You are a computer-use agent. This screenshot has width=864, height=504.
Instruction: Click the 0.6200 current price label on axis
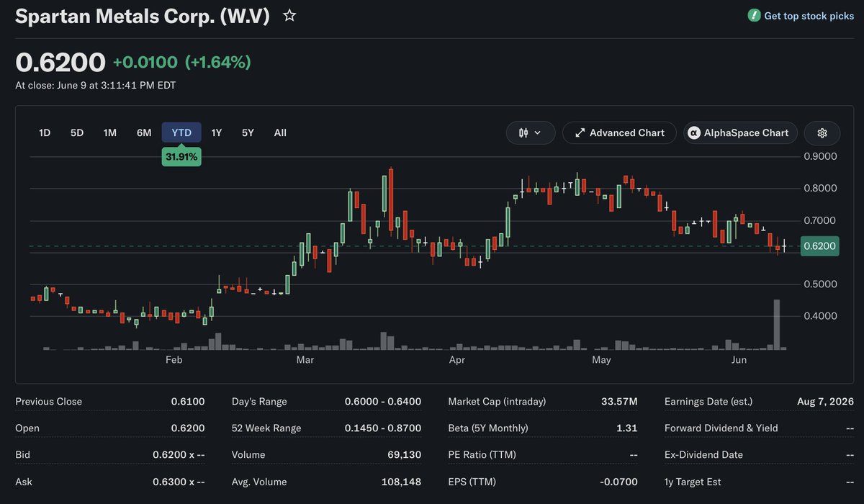point(819,246)
